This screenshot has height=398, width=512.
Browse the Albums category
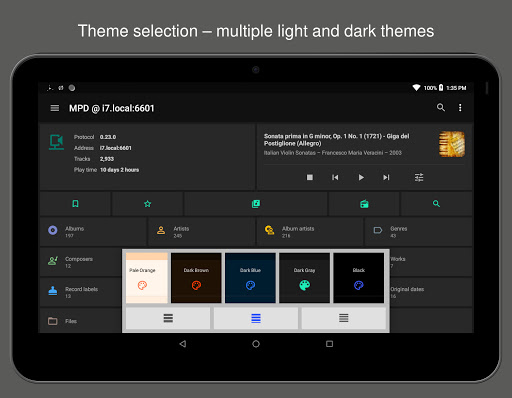point(93,232)
